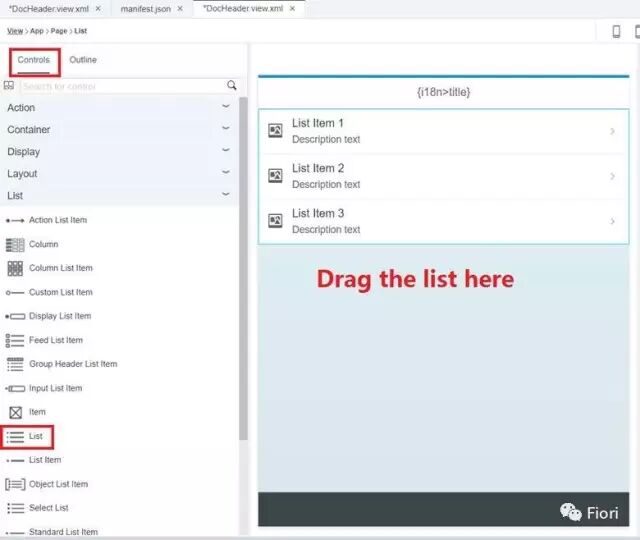640x540 pixels.
Task: Pick the Custom List Item icon
Action: pos(15,293)
